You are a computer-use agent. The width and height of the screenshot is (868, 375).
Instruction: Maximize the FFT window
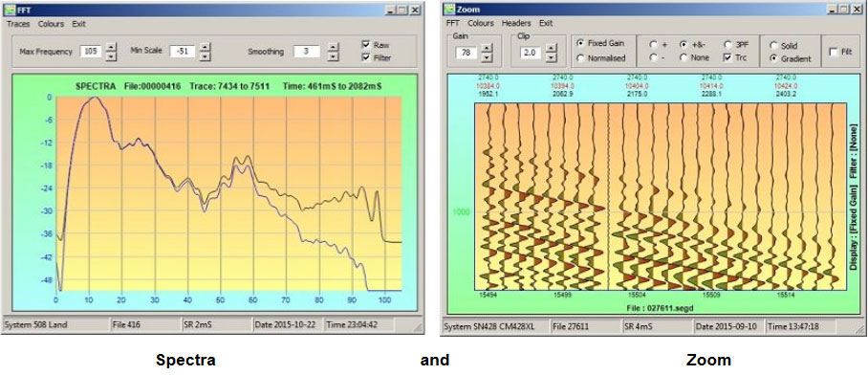tap(401, 10)
